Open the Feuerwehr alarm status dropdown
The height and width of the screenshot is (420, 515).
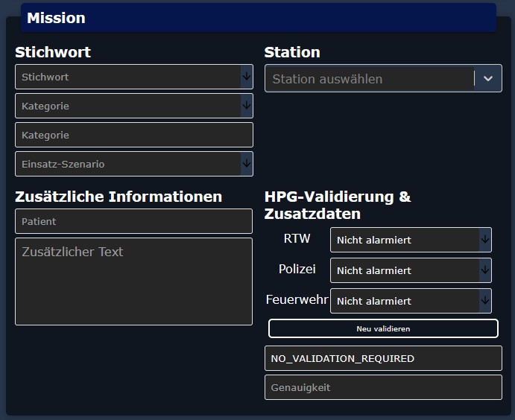click(411, 301)
